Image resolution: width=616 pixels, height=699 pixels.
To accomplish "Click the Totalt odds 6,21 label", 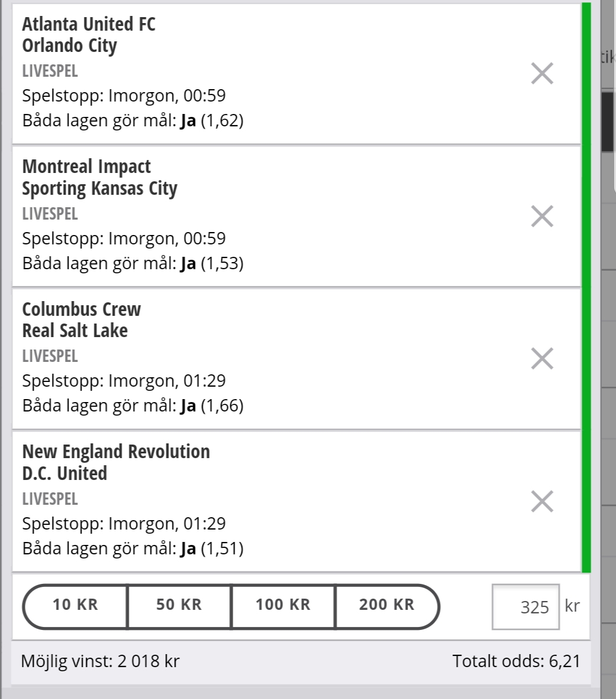I will tap(516, 661).
